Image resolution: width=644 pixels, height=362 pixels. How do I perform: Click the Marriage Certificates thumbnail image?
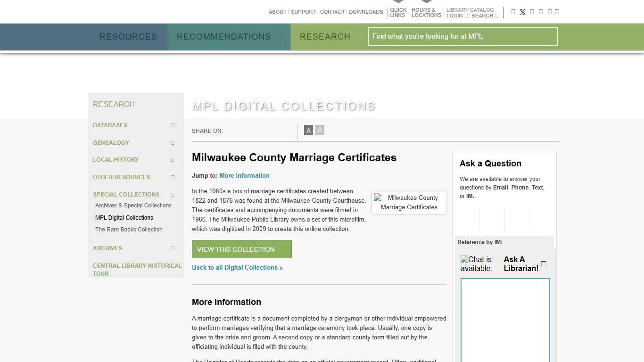pyautogui.click(x=409, y=202)
